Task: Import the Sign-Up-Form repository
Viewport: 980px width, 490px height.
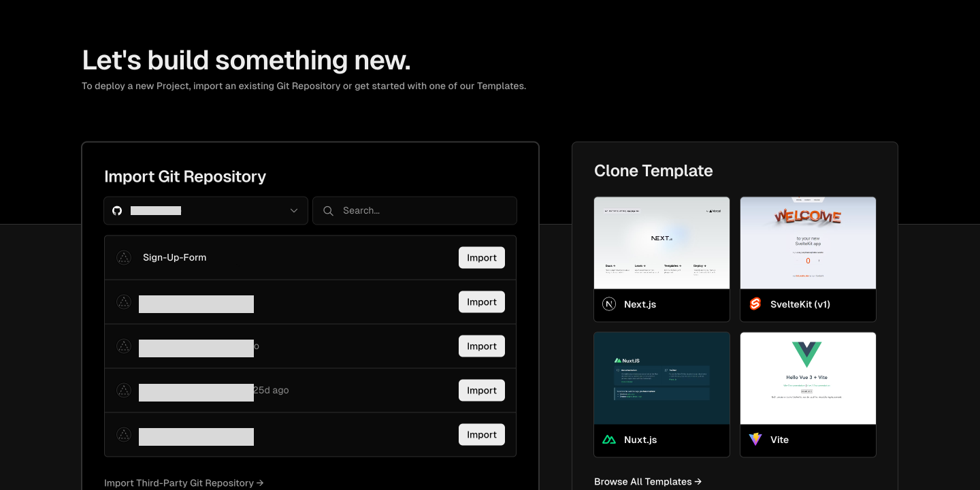Action: coord(482,258)
